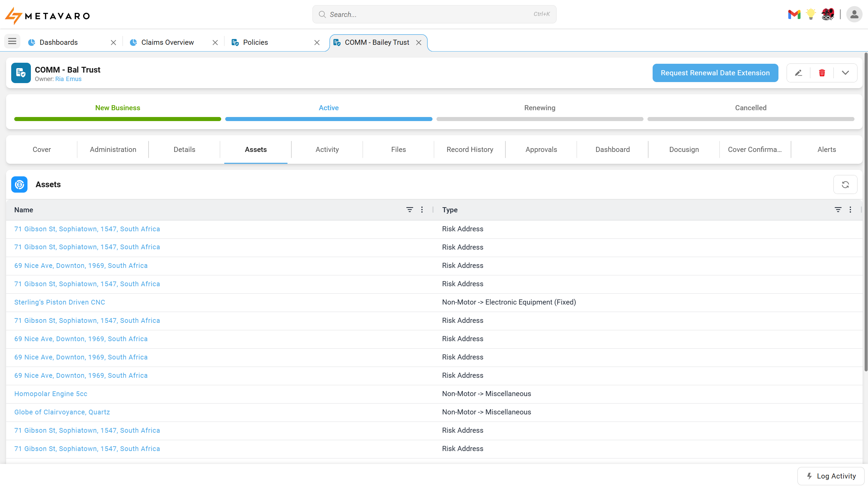Open filter for Type column

tap(838, 210)
